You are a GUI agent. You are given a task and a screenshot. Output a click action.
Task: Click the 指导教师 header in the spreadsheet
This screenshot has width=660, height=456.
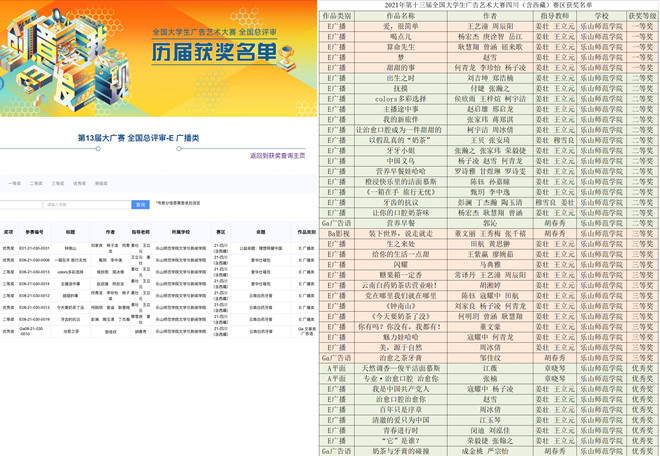click(x=554, y=16)
